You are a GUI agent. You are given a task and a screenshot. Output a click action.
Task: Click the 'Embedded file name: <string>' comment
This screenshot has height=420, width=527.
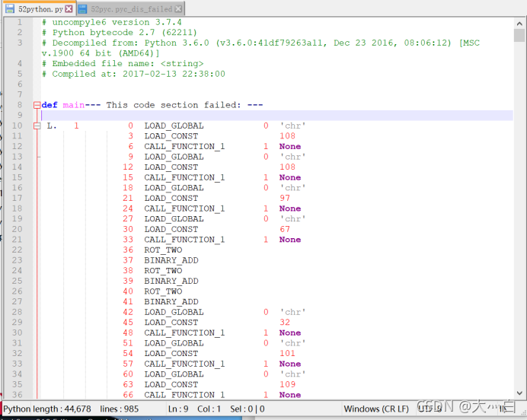pyautogui.click(x=123, y=63)
